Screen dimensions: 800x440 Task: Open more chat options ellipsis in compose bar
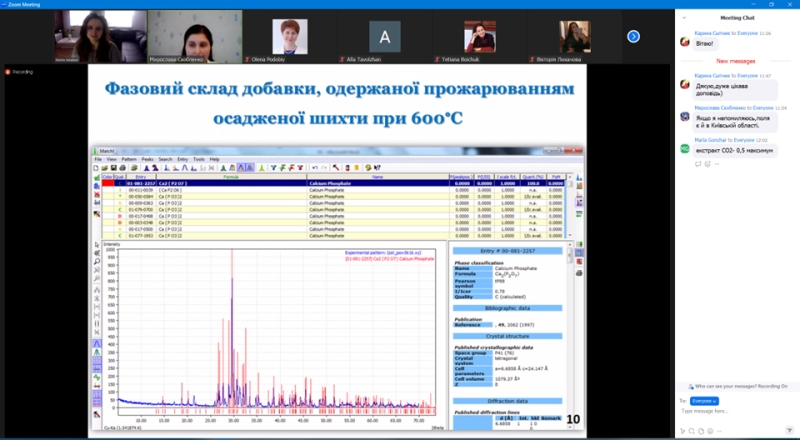[718, 431]
